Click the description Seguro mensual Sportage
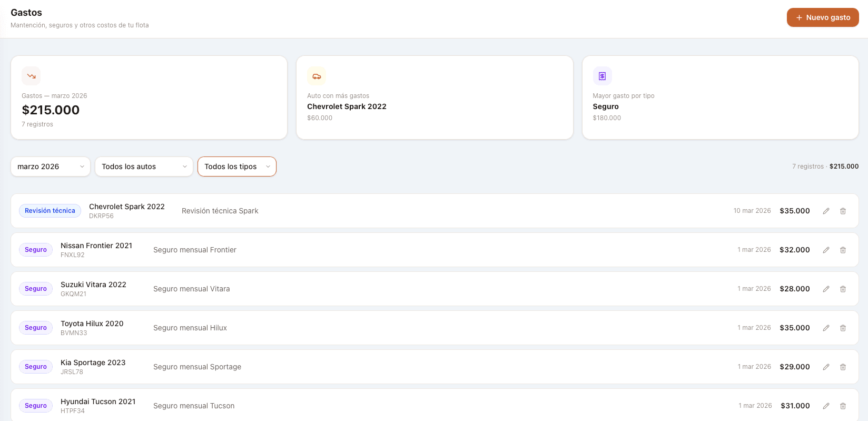This screenshot has height=421, width=868. pyautogui.click(x=198, y=367)
